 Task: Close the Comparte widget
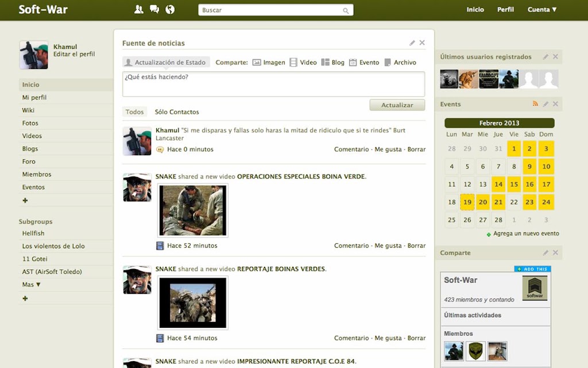pyautogui.click(x=556, y=253)
